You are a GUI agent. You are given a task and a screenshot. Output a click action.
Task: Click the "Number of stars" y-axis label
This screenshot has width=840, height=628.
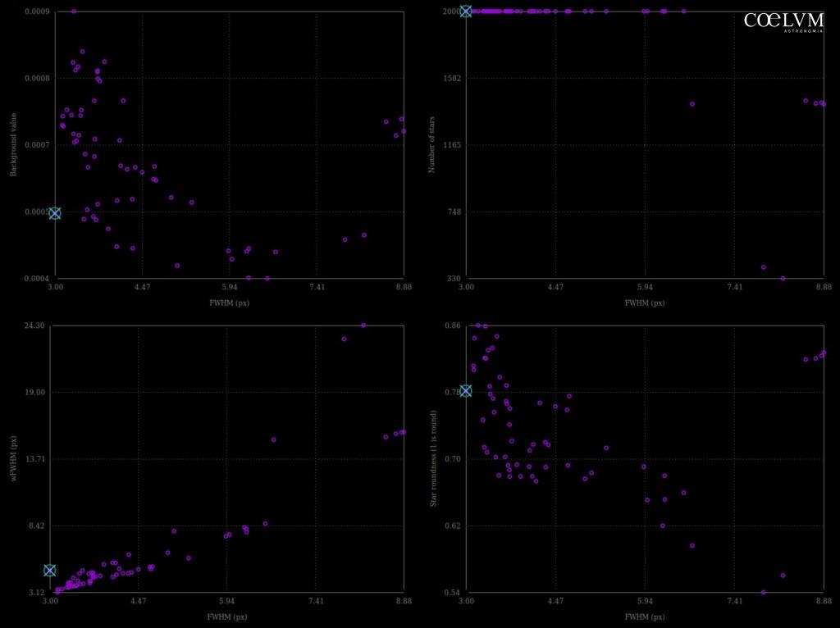431,145
